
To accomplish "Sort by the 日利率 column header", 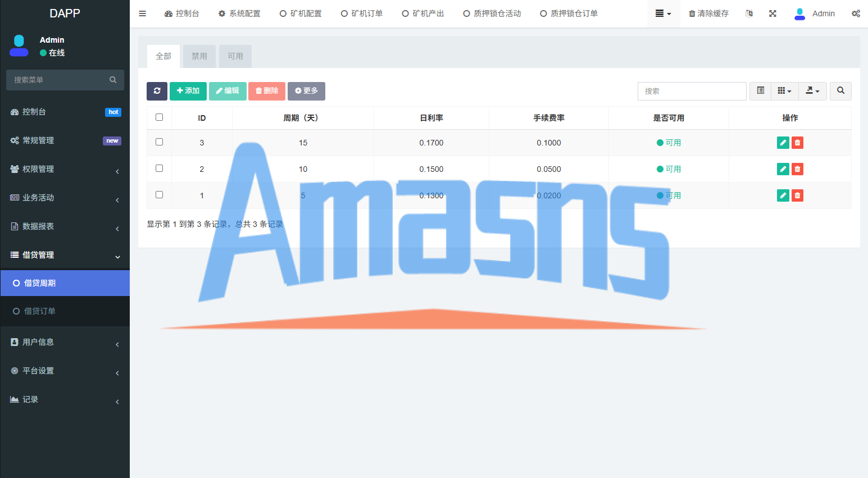I will [431, 118].
